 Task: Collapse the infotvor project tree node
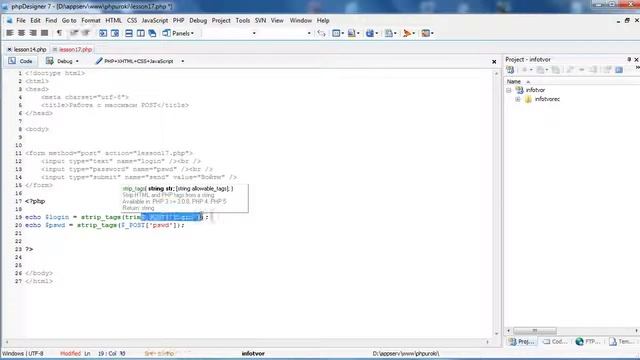(509, 90)
